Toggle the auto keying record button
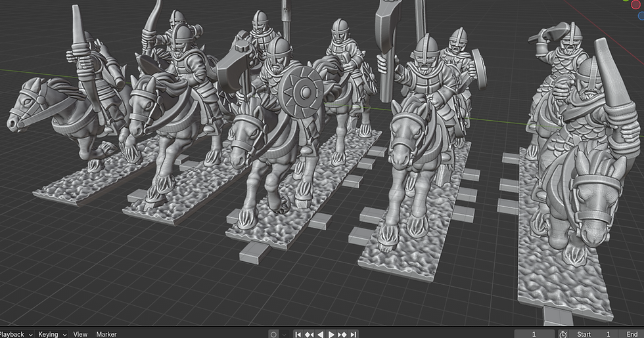This screenshot has height=338, width=644. point(273,334)
